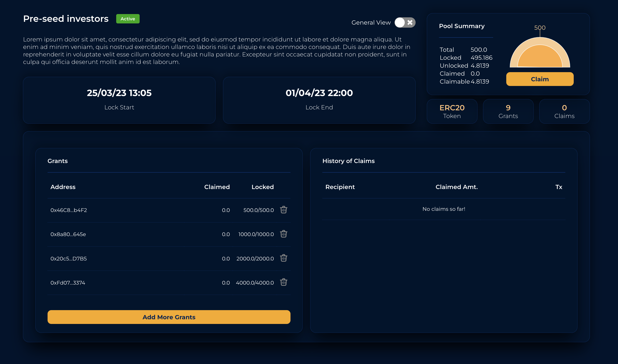
Task: Click the Address column header
Action: pos(63,187)
